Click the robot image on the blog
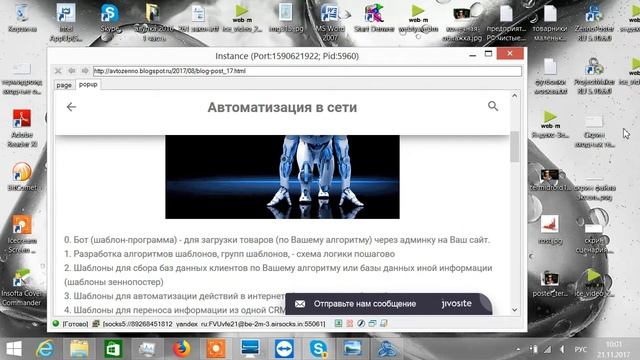640x360 pixels. [x=282, y=177]
